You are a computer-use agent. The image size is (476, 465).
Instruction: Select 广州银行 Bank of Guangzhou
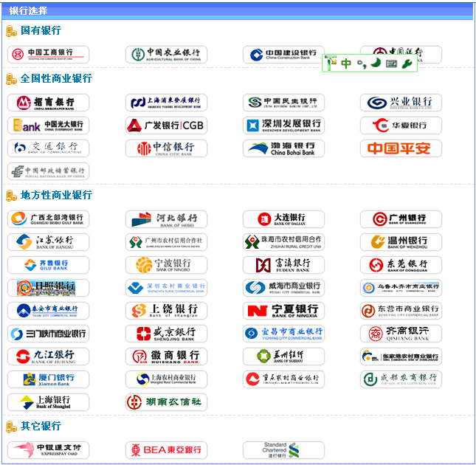coord(401,219)
